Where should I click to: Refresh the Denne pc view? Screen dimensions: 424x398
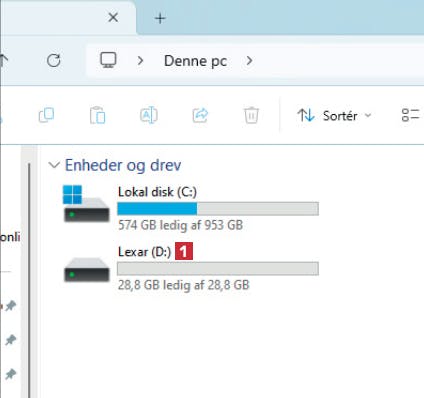(54, 61)
